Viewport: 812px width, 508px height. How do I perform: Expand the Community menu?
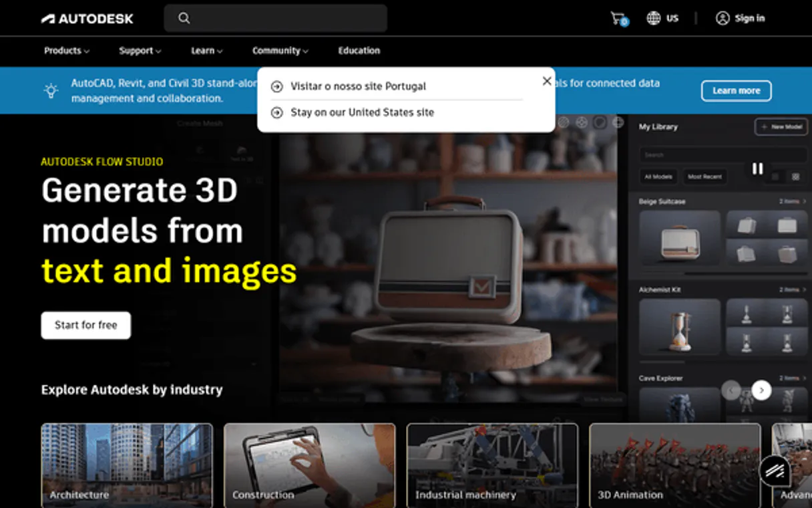pos(280,51)
